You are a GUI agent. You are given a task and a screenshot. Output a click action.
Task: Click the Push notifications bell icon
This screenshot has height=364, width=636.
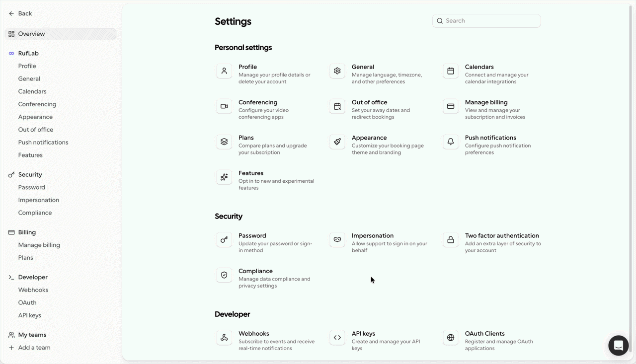pyautogui.click(x=451, y=142)
